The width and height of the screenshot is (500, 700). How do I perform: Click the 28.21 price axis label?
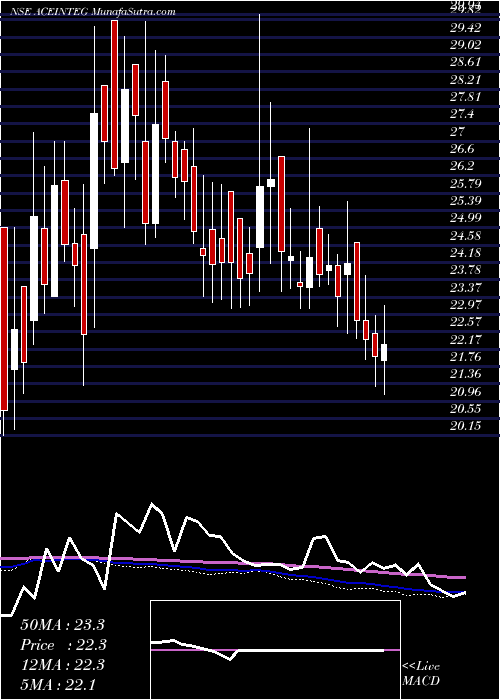(x=465, y=80)
